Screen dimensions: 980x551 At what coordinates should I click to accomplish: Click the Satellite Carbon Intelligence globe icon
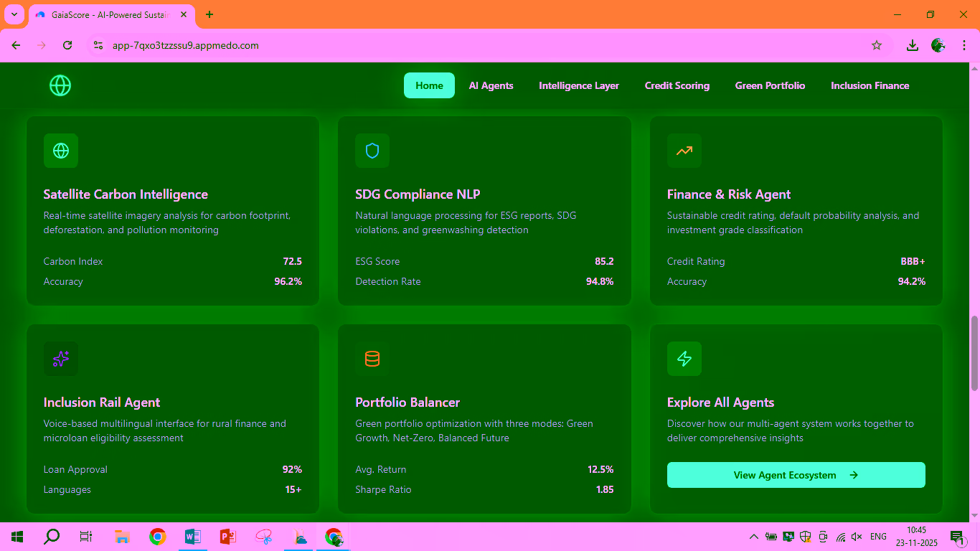tap(61, 151)
